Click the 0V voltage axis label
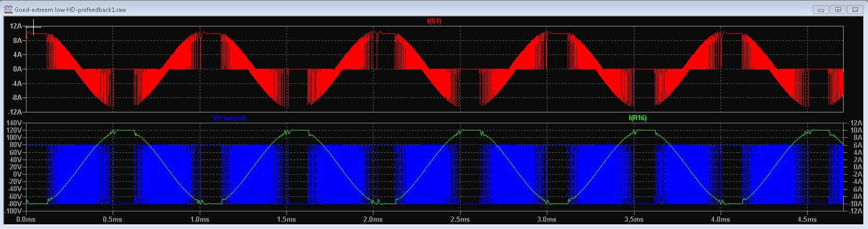 point(18,175)
